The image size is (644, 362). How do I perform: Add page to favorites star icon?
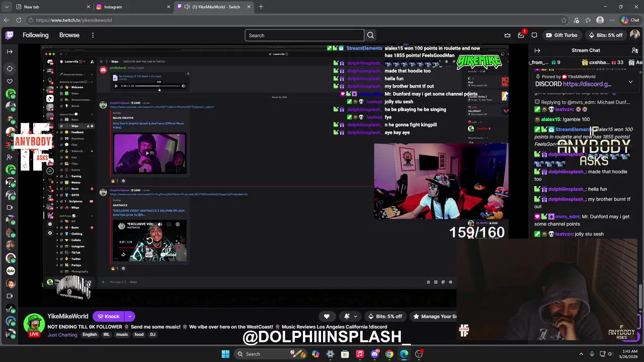pyautogui.click(x=563, y=20)
